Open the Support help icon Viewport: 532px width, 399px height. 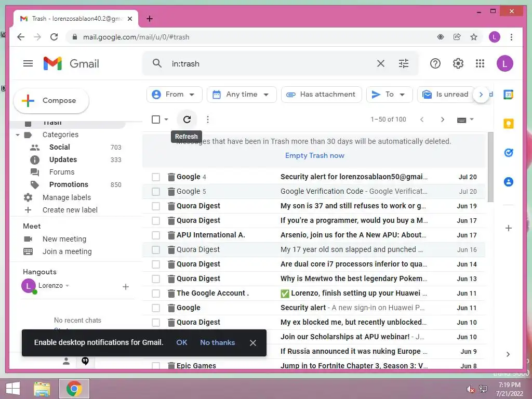(435, 63)
